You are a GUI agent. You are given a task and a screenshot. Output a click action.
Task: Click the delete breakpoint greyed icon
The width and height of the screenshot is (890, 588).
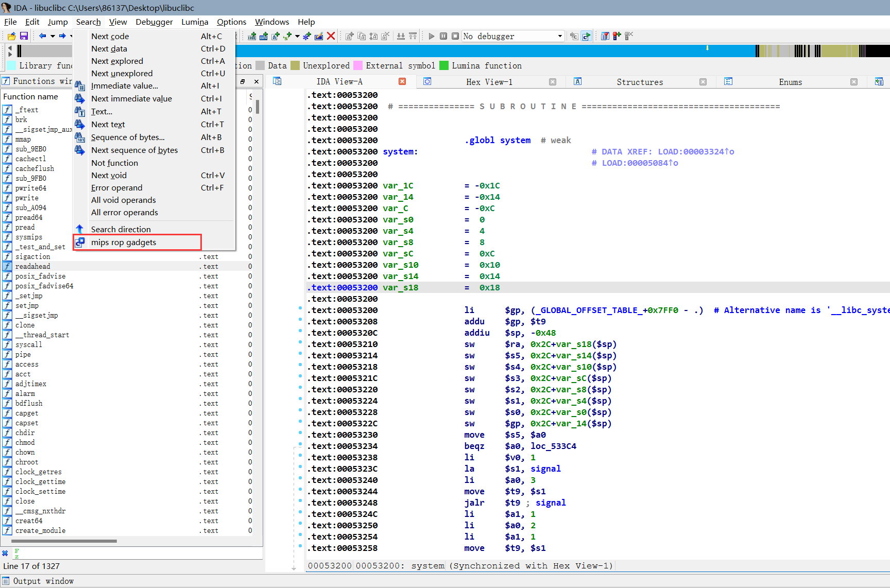pyautogui.click(x=629, y=36)
